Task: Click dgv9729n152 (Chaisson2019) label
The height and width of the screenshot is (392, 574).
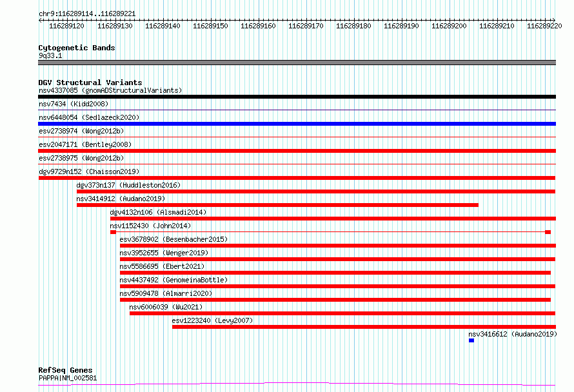Action: 89,171
